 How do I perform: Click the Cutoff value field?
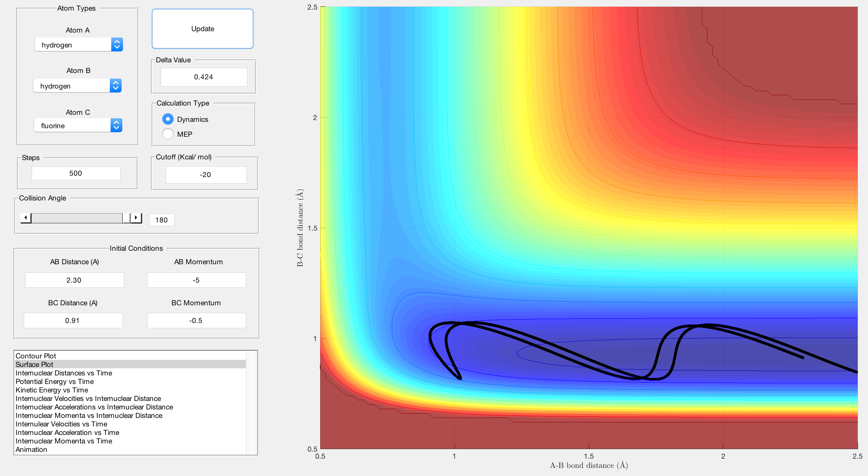(206, 175)
